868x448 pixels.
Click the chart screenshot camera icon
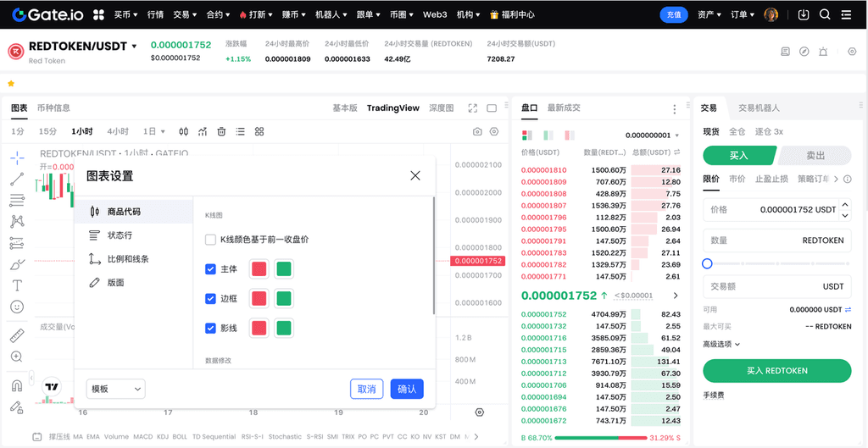click(477, 131)
